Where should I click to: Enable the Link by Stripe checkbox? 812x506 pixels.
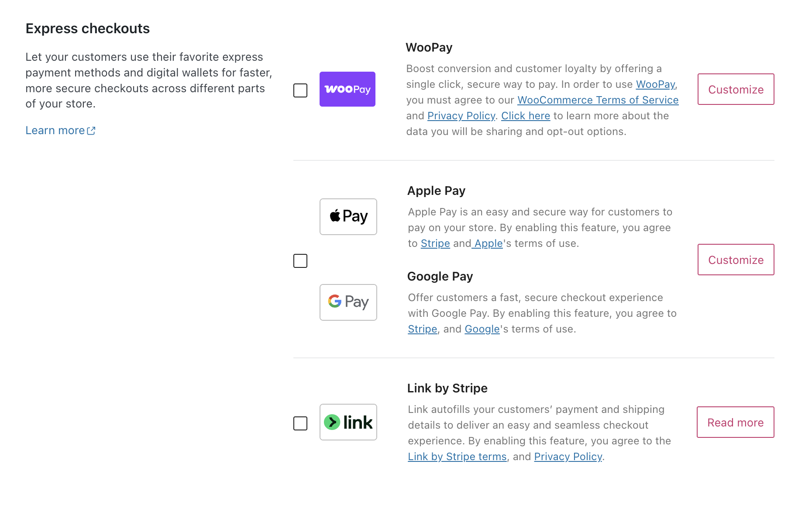coord(300,423)
